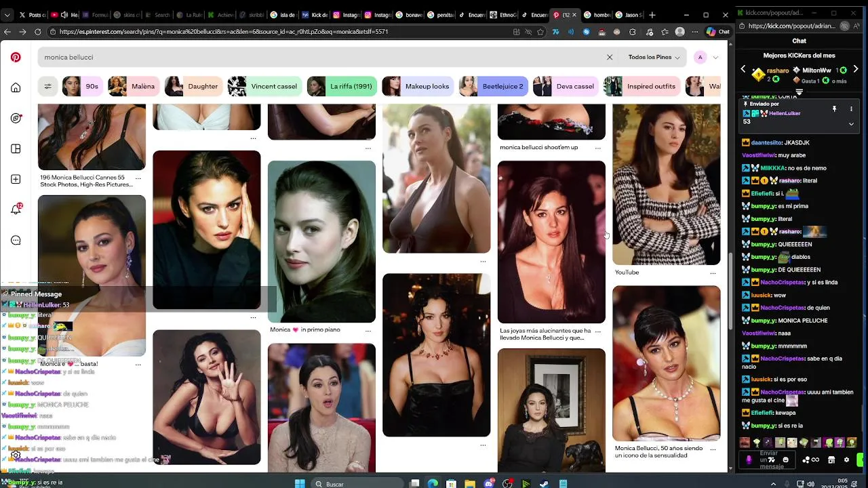Open more options for 'shoot'em up' pin

(x=597, y=147)
